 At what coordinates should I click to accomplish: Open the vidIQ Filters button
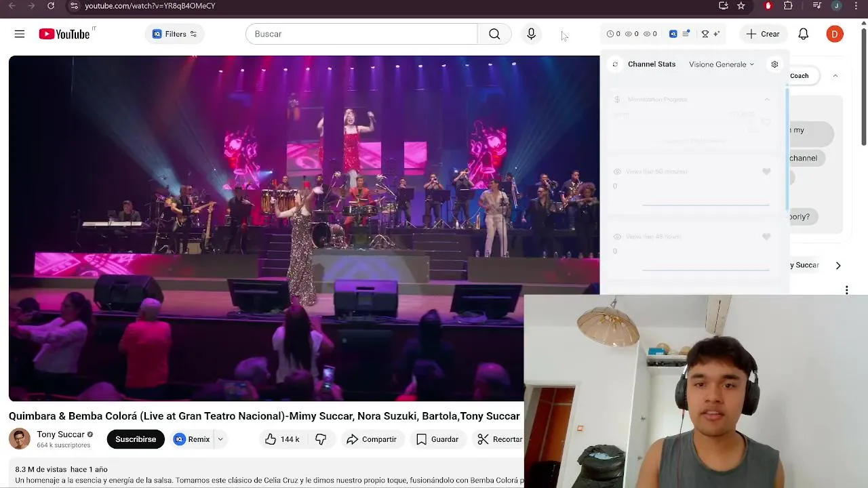point(174,34)
